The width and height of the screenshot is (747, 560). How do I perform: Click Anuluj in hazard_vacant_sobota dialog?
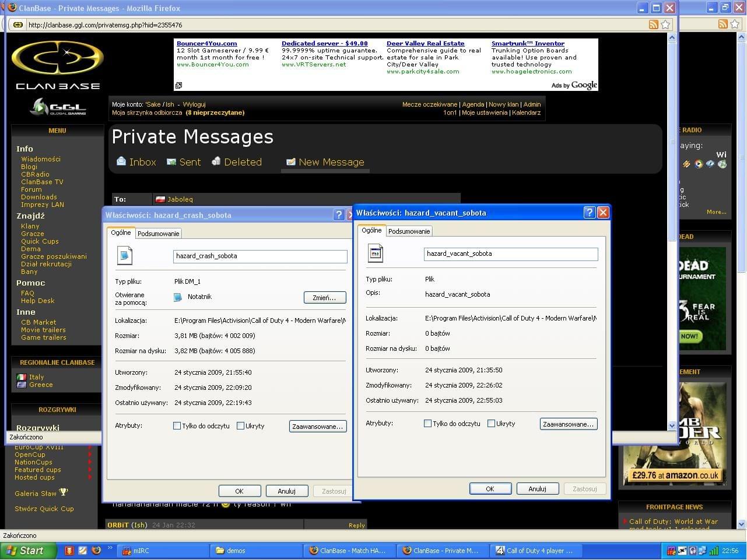pyautogui.click(x=538, y=489)
